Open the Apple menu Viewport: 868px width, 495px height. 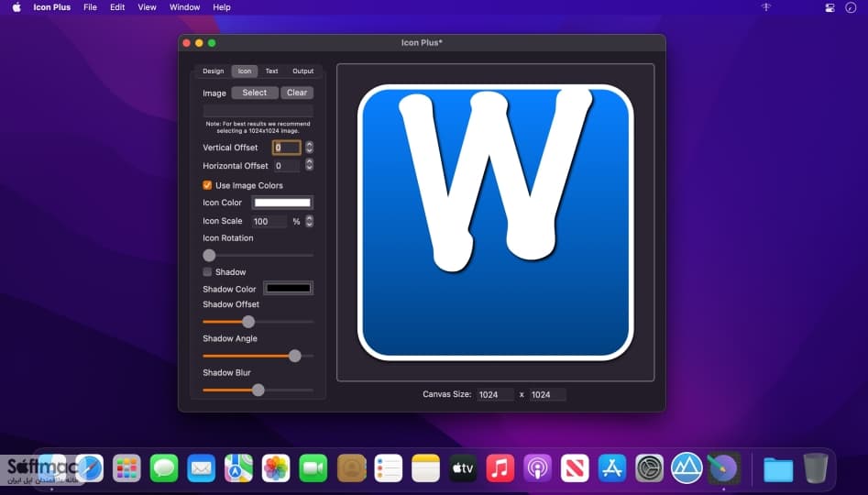(x=16, y=7)
